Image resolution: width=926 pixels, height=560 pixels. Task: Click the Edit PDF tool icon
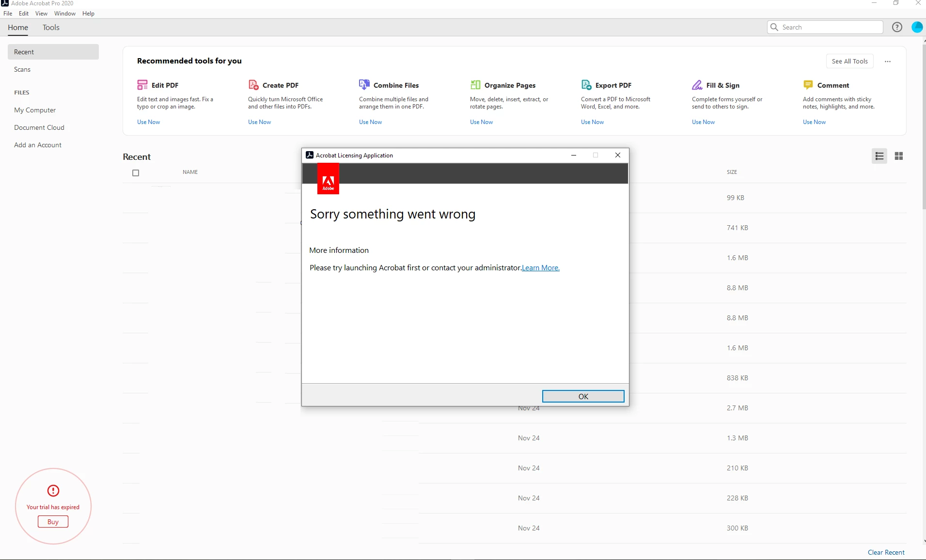click(142, 85)
